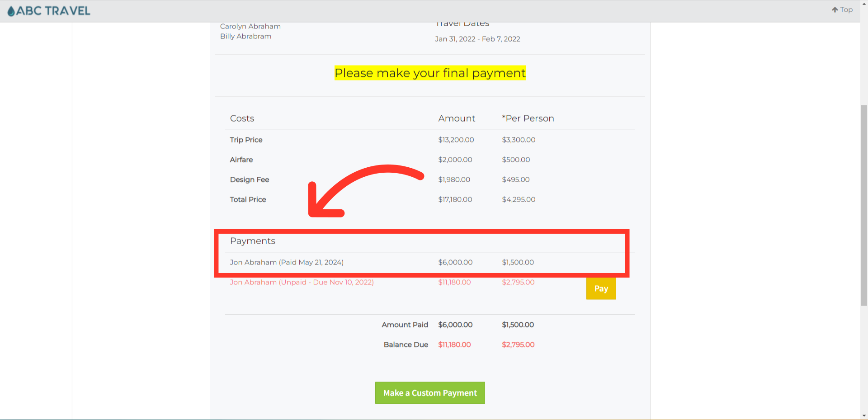Image resolution: width=868 pixels, height=420 pixels.
Task: Click the scrollbar up arrow
Action: pos(864,3)
